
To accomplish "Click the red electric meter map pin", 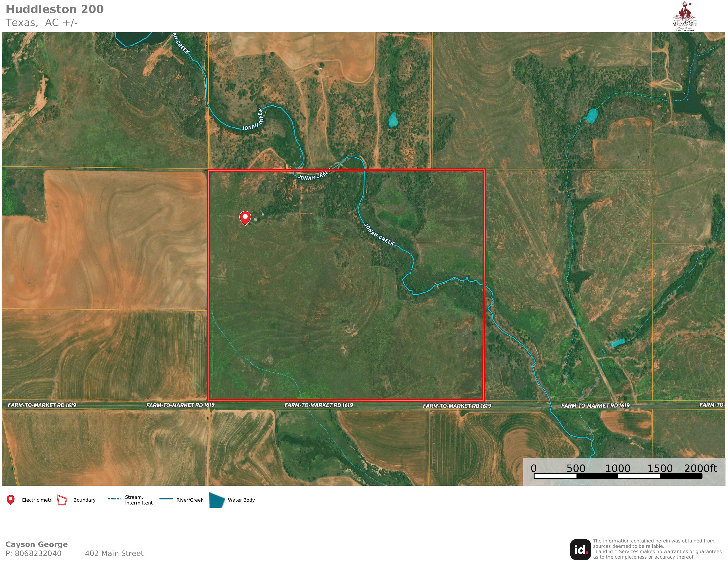I will tap(245, 217).
